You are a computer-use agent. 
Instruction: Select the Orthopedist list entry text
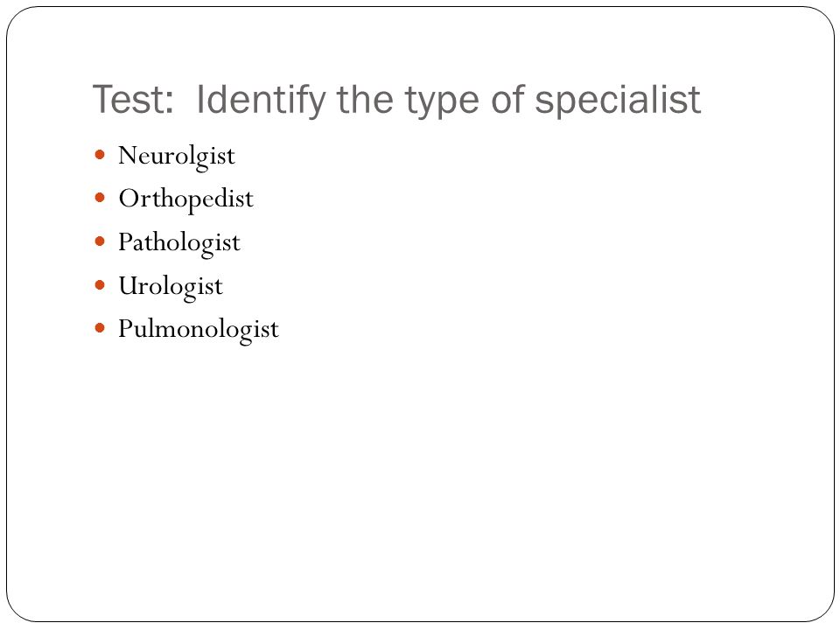click(x=185, y=199)
